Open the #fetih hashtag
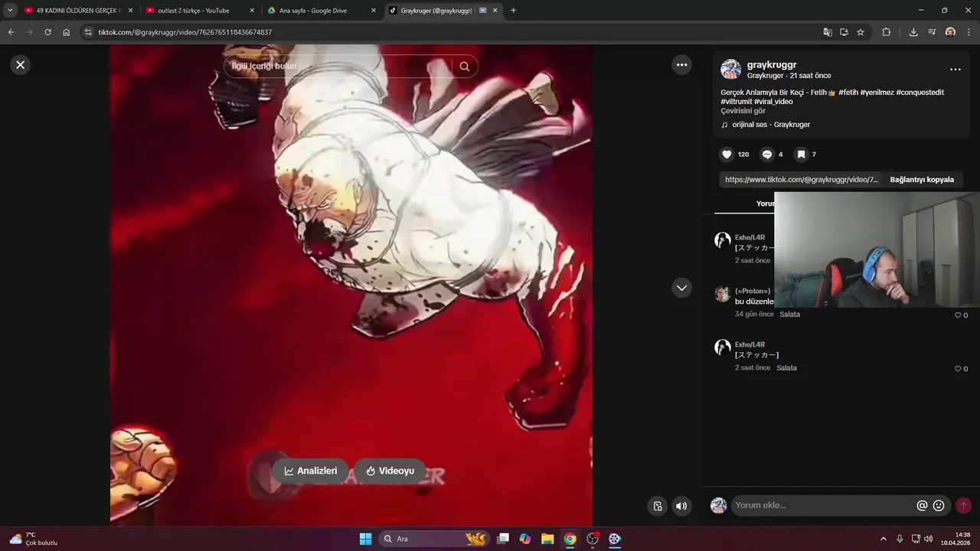This screenshot has width=980, height=551. pos(848,93)
